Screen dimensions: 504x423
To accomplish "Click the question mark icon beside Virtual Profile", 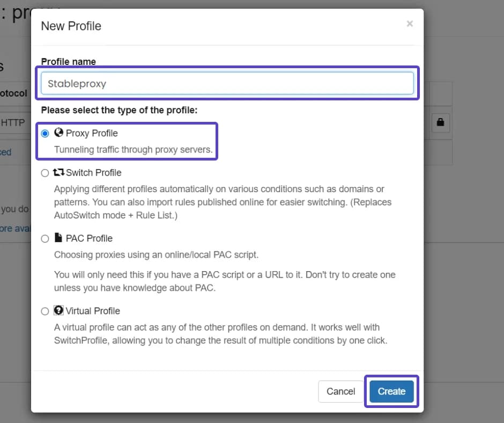I will click(59, 311).
